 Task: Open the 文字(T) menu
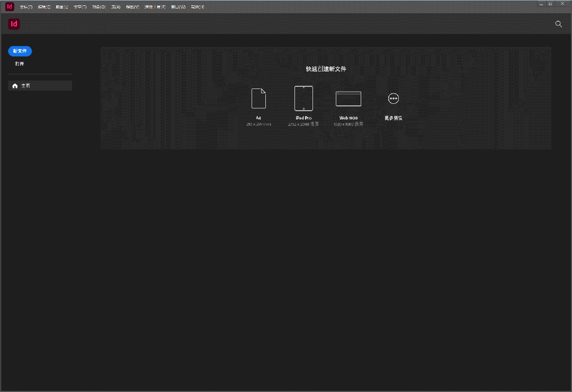[x=81, y=7]
